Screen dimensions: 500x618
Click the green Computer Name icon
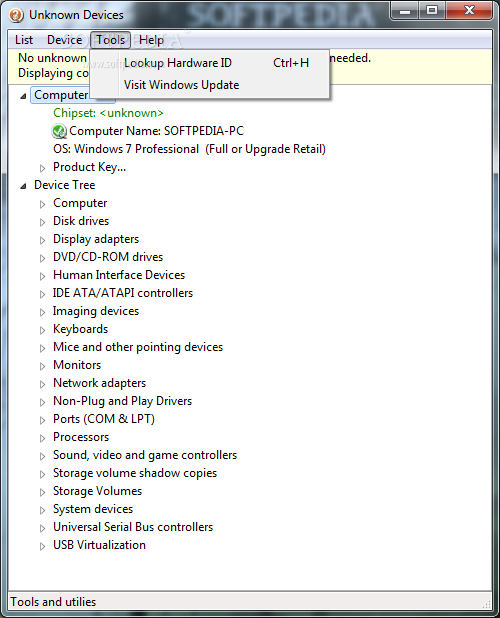(59, 131)
